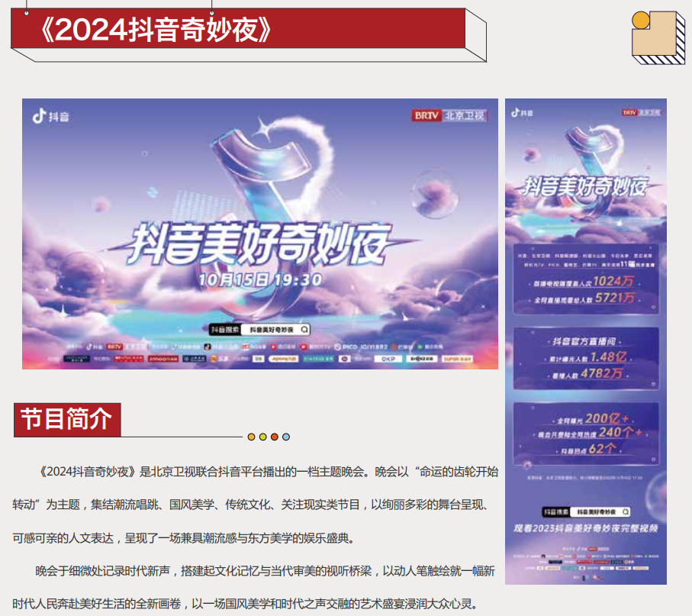This screenshot has width=692, height=616.
Task: Click the 62个 figure on the tall poster
Action: (602, 449)
